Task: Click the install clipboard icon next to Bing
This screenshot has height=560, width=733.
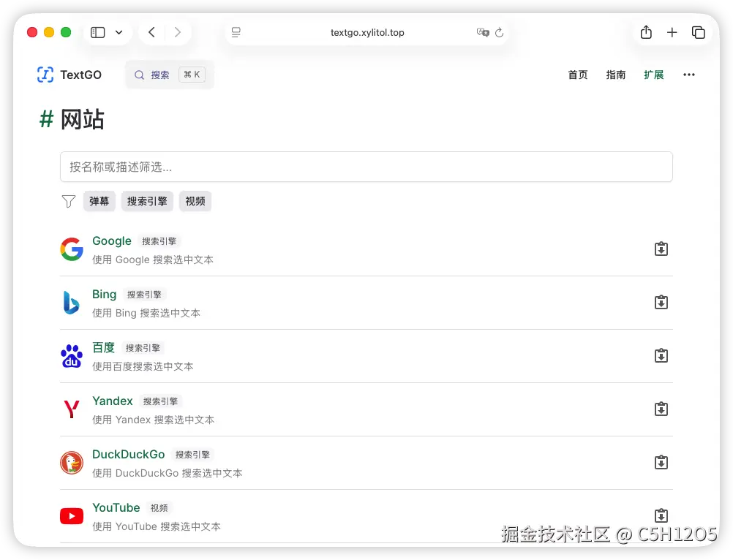Action: (661, 302)
